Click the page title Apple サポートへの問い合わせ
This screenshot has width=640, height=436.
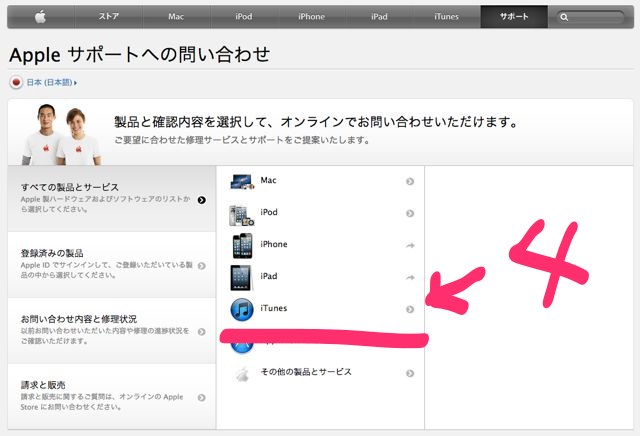(140, 54)
